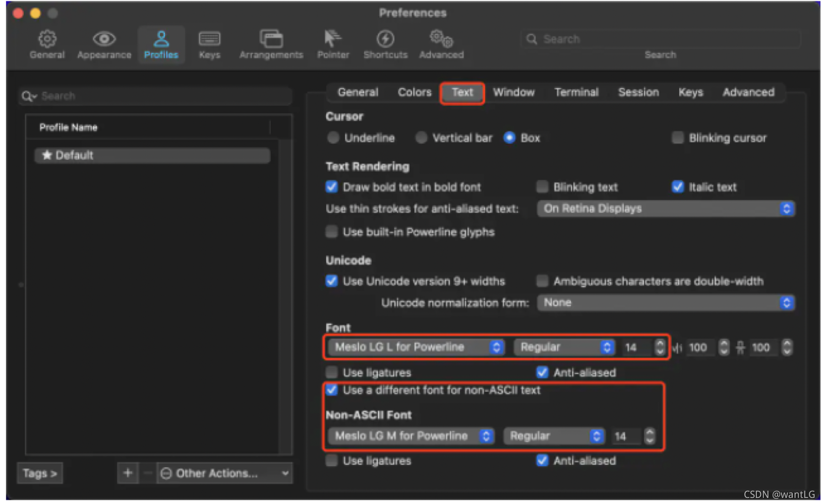This screenshot has height=504, width=823.
Task: Open the Meslo LG L for Powerline font dropdown
Action: coord(416,347)
